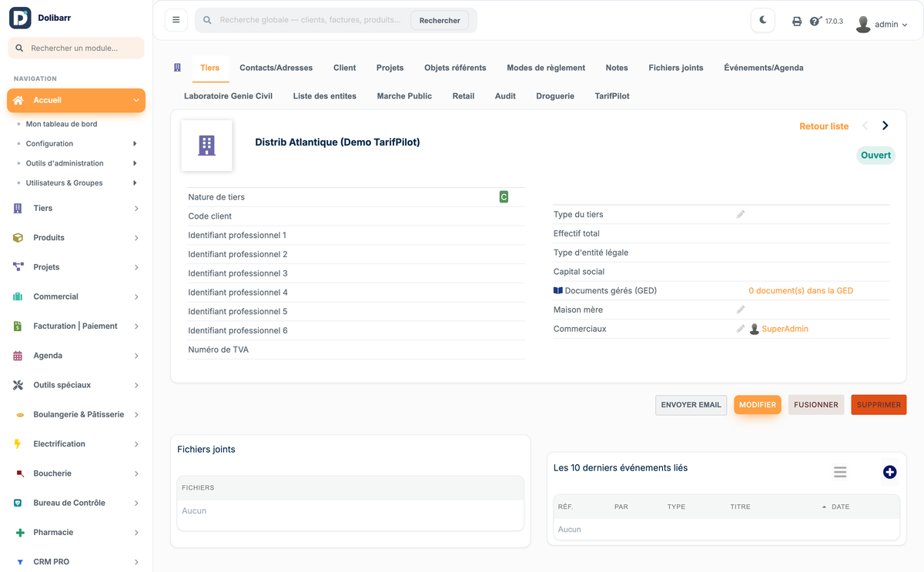This screenshot has height=572, width=924.
Task: Click the admin avatar icon
Action: pyautogui.click(x=863, y=24)
